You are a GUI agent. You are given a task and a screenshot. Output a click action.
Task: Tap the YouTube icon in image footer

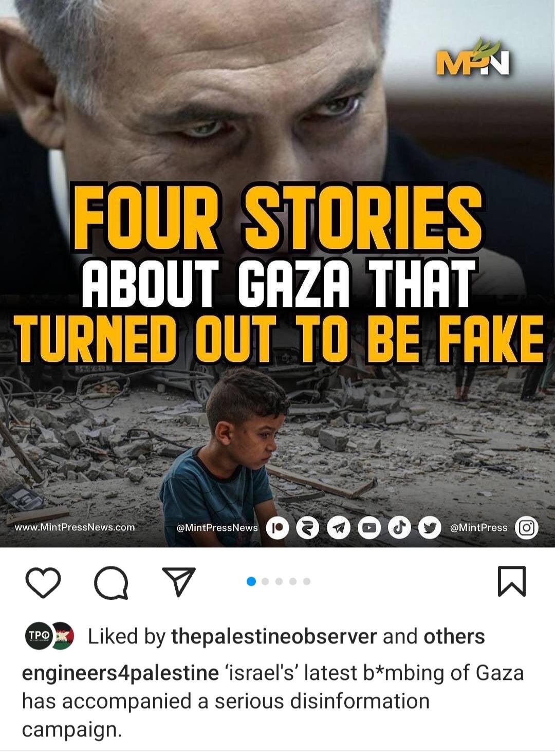click(369, 528)
